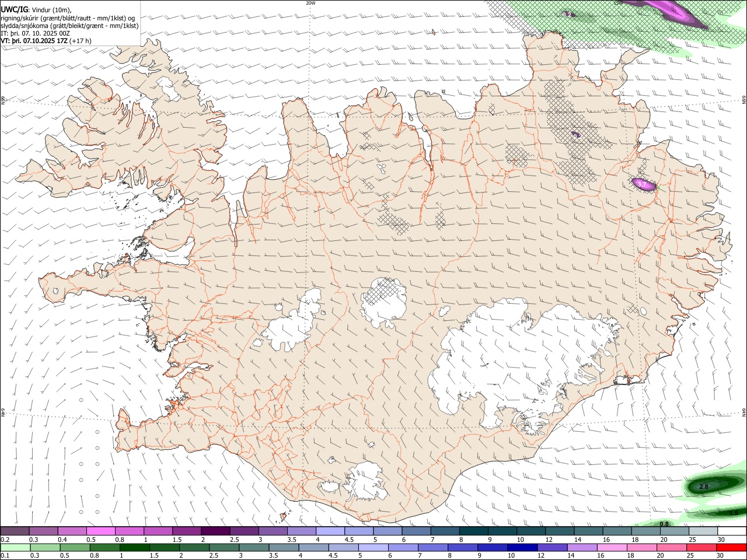Click the dark teal 8 to 9 snow swatch

point(474,531)
